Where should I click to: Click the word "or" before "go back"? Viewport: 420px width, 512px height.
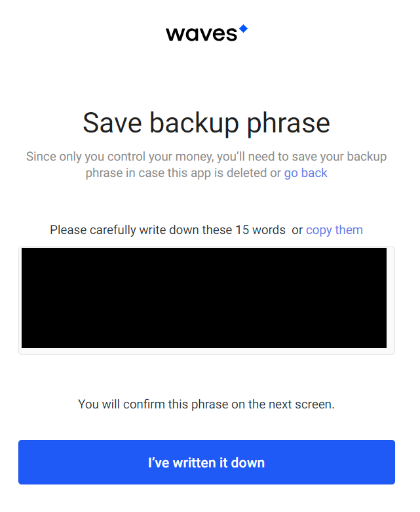click(x=275, y=173)
